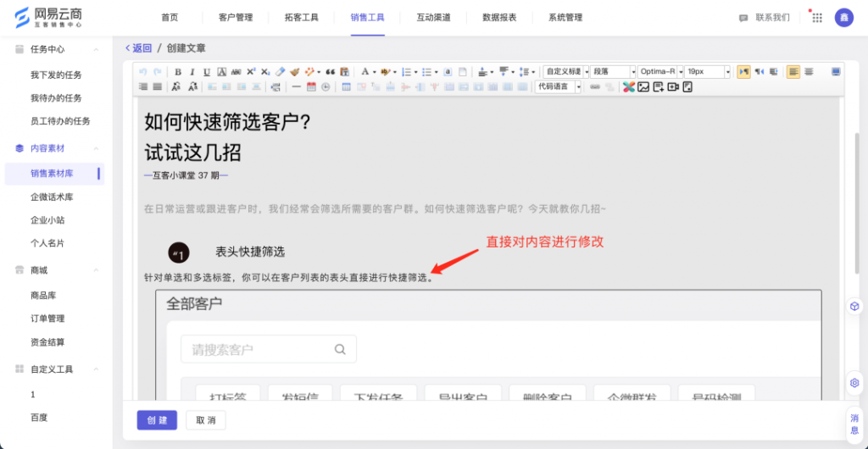The height and width of the screenshot is (449, 868).
Task: Open the 代码语言 dropdown
Action: (558, 86)
